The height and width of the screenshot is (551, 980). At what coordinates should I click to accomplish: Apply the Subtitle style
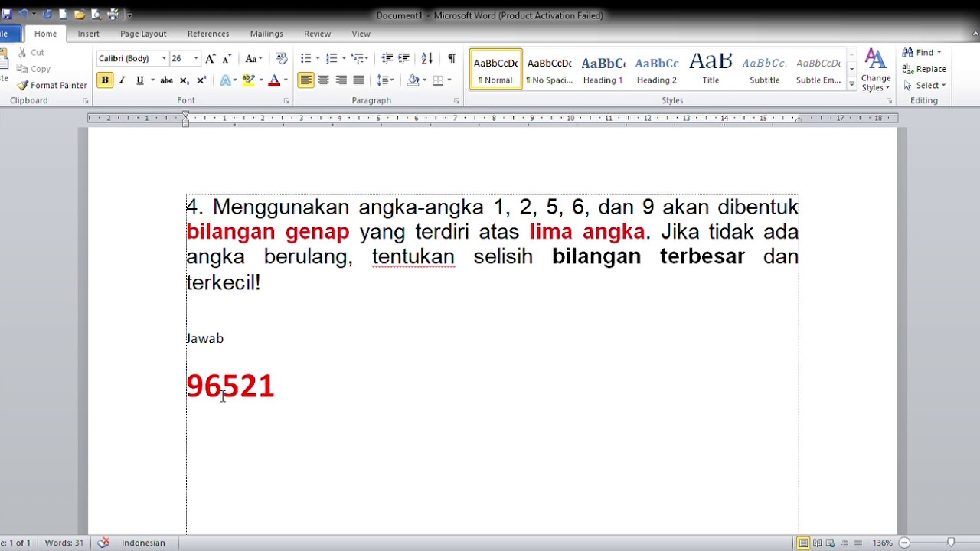click(764, 69)
